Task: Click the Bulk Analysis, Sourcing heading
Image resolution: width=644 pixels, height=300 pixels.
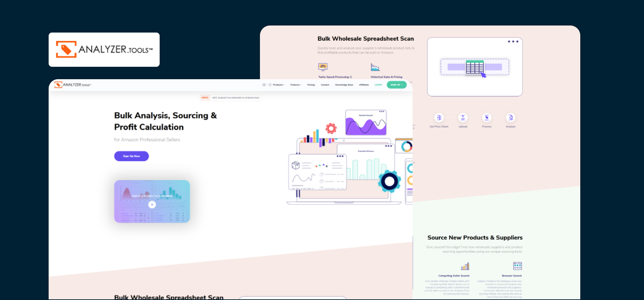Action: (x=165, y=121)
